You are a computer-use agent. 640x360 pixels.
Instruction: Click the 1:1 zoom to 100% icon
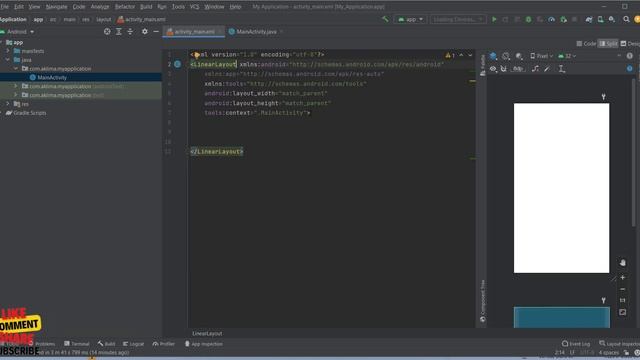click(622, 300)
